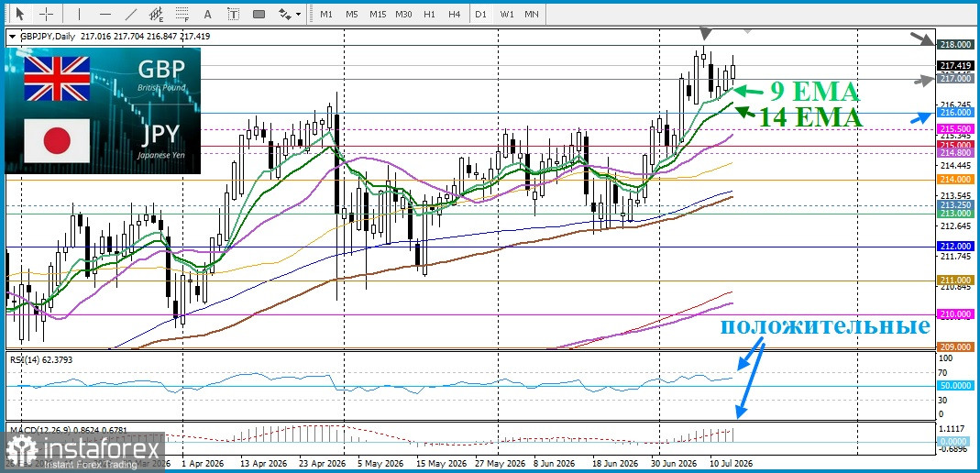Expand the arrows tool dropdown arrow

(x=298, y=14)
